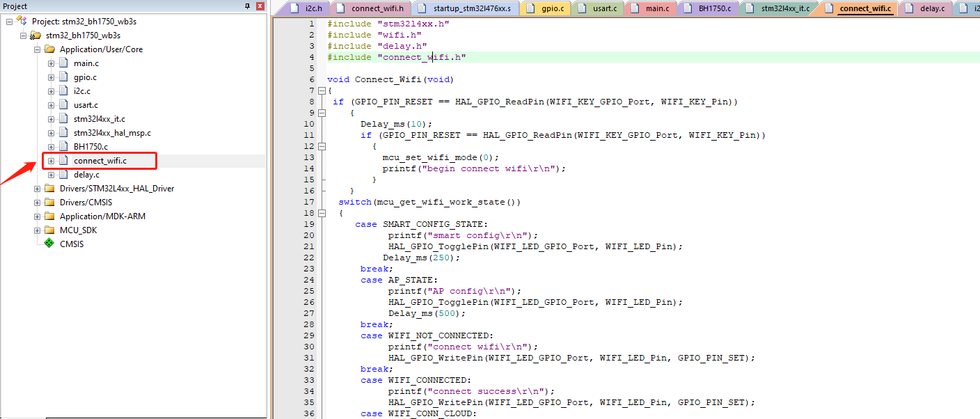This screenshot has height=419, width=980.
Task: Collapse the Project root tree node
Action: click(x=9, y=22)
